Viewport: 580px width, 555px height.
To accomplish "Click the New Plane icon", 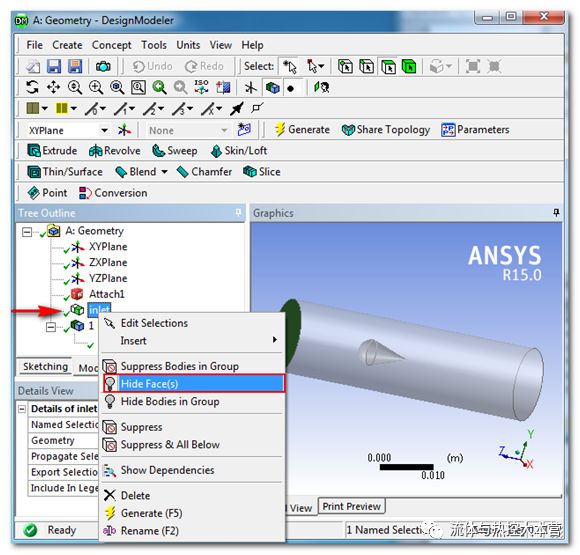I will click(124, 130).
